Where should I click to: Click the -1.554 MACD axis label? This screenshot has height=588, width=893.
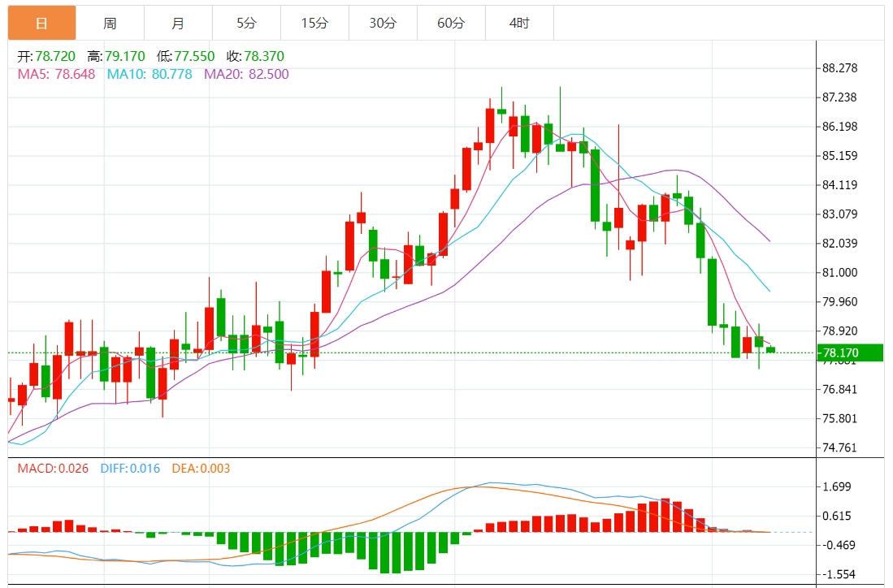click(x=839, y=574)
